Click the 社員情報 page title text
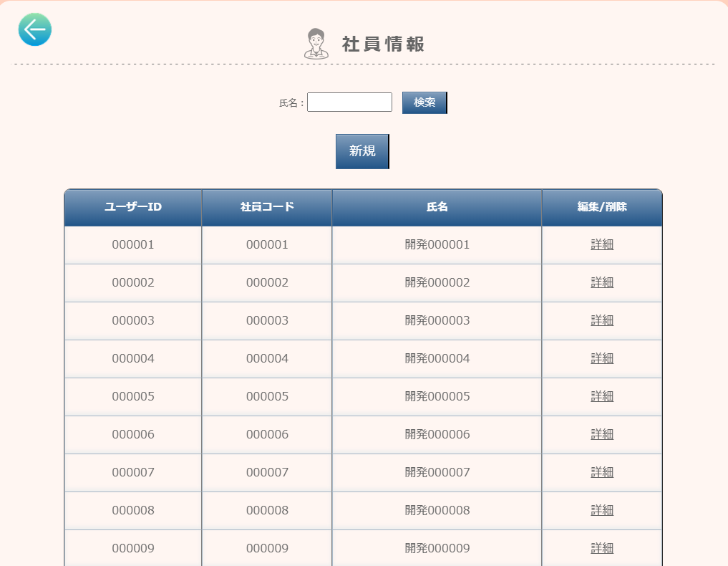 (383, 44)
